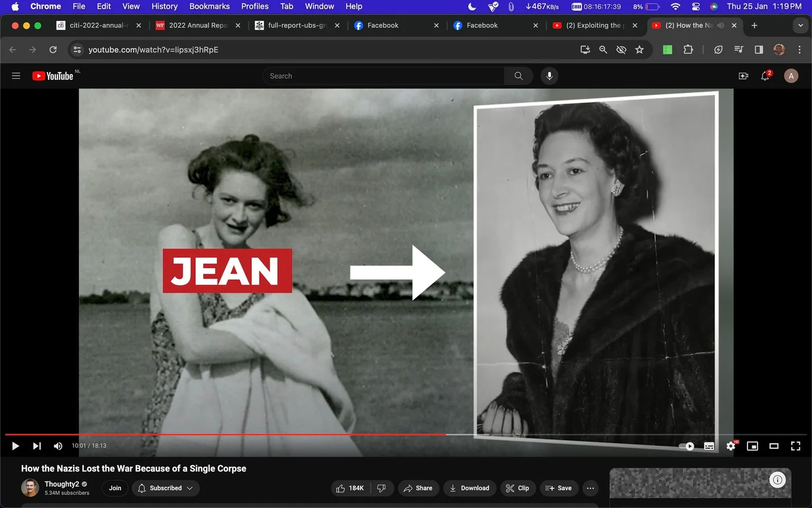Mute the video player volume
The height and width of the screenshot is (508, 812).
(58, 446)
